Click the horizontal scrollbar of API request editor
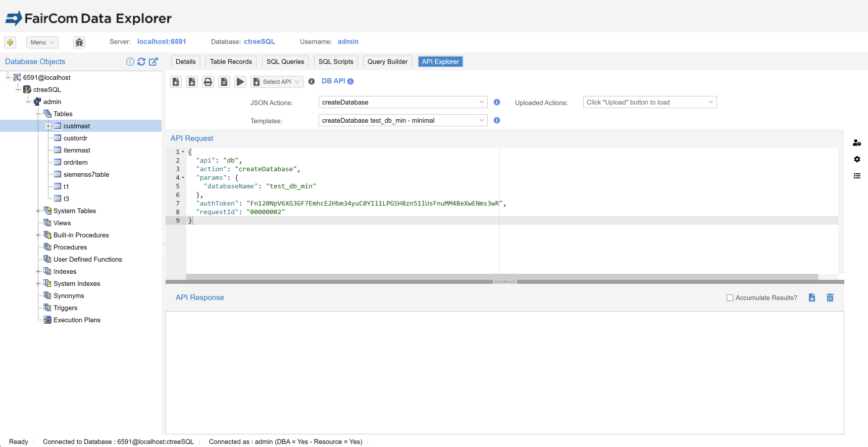Screen dimensions: 868x447 (x=502, y=277)
